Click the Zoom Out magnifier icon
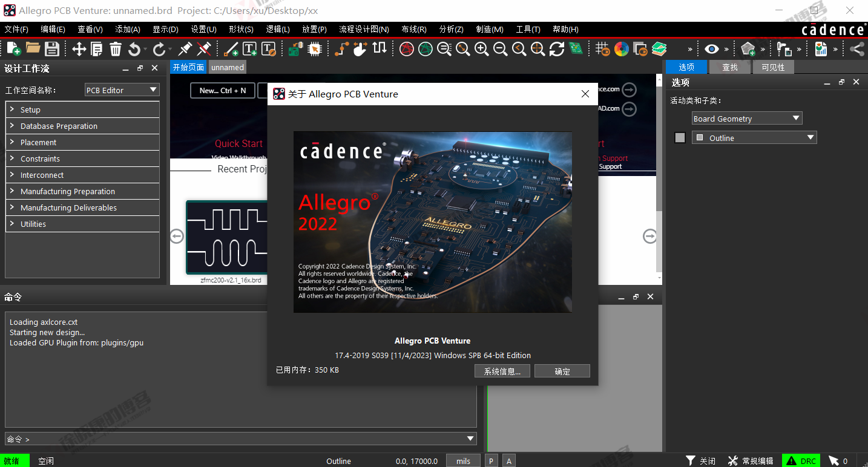The height and width of the screenshot is (467, 868). point(501,49)
